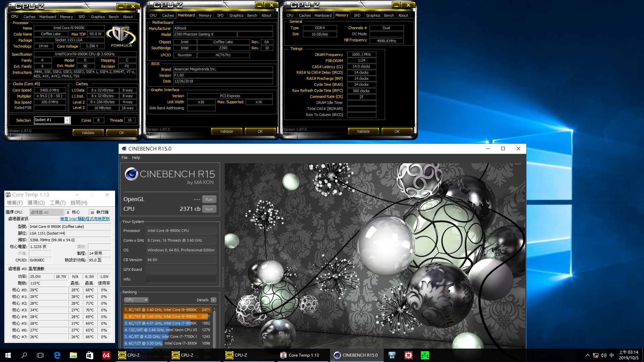Open network status tray icon

(595, 355)
